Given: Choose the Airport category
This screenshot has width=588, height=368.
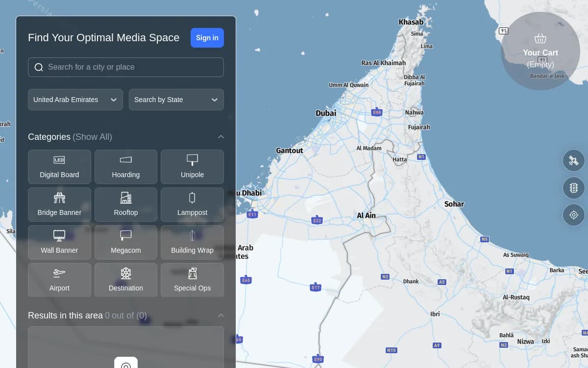Looking at the screenshot, I should point(59,280).
